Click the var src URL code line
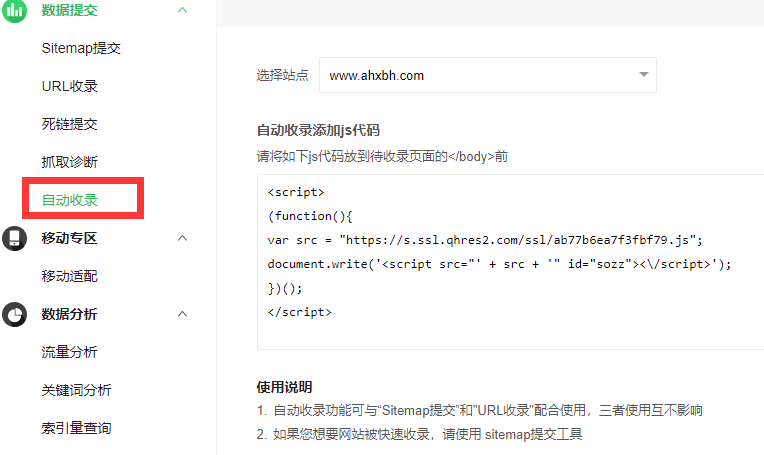Screen dimensions: 764x455 485,240
